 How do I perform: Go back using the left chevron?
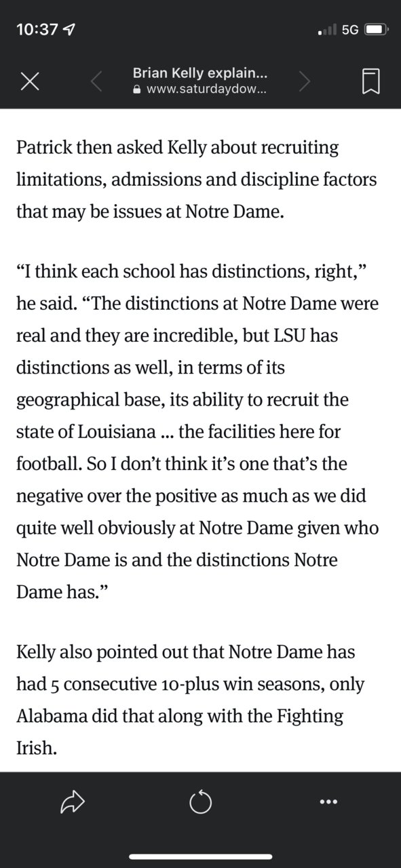pyautogui.click(x=96, y=82)
